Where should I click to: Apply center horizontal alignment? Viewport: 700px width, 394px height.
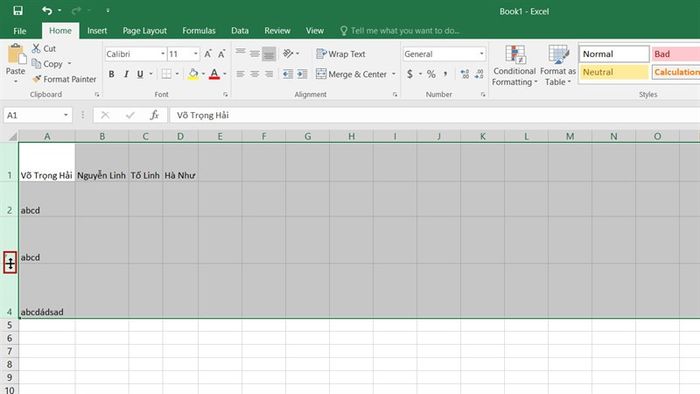[254, 74]
